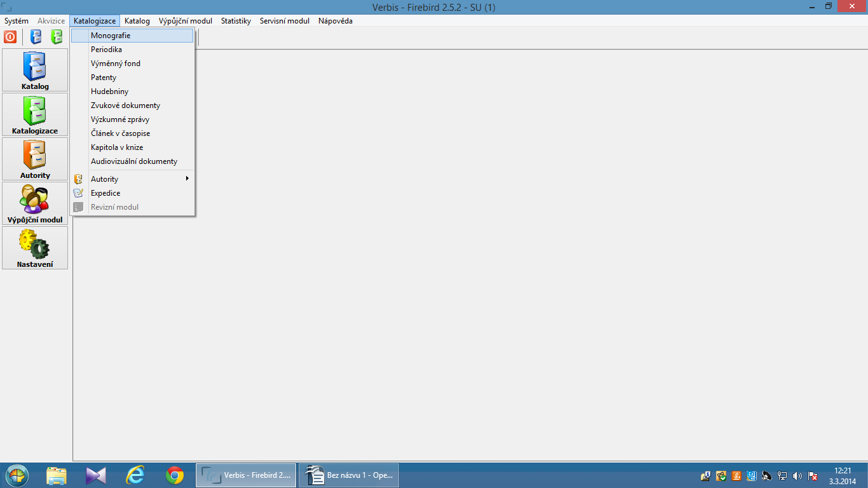Image resolution: width=868 pixels, height=488 pixels.
Task: Open File Explorer from the taskbar
Action: click(x=57, y=475)
